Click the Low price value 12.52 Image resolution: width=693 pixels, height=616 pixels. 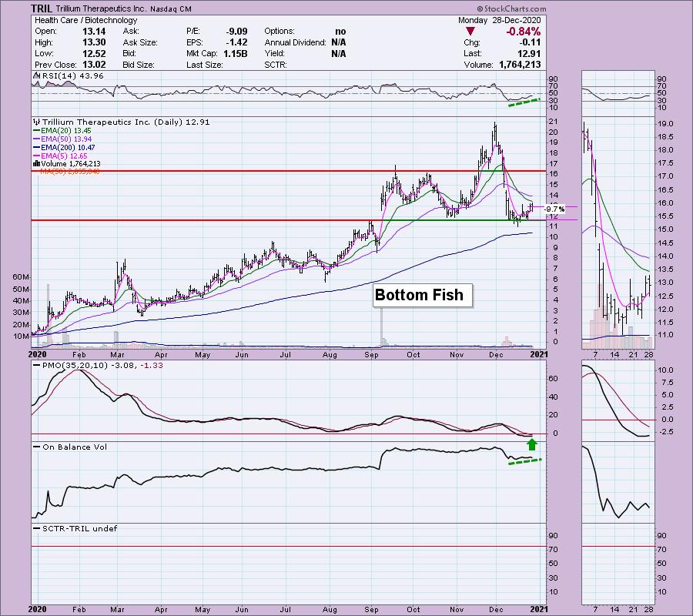click(94, 53)
